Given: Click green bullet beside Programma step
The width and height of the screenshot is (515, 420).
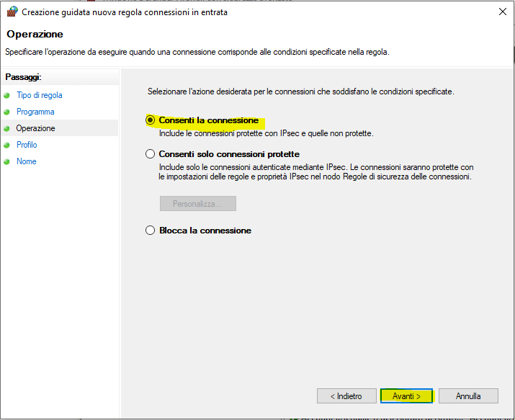Looking at the screenshot, I should (7, 112).
